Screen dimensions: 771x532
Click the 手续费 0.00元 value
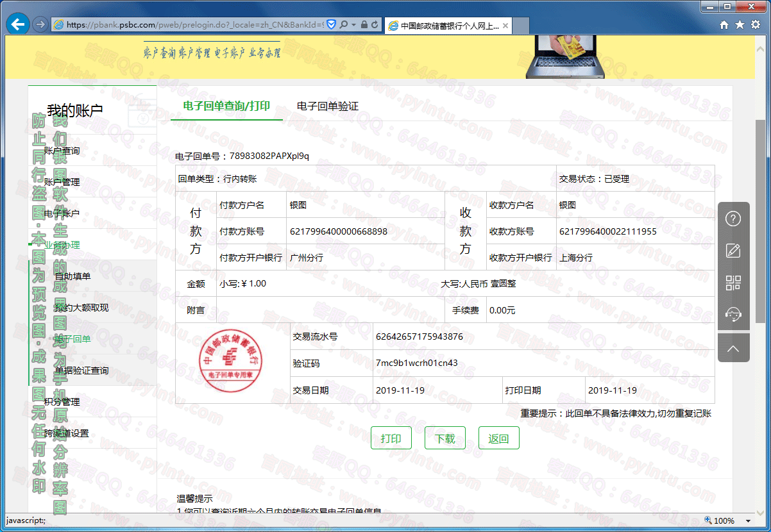(502, 310)
